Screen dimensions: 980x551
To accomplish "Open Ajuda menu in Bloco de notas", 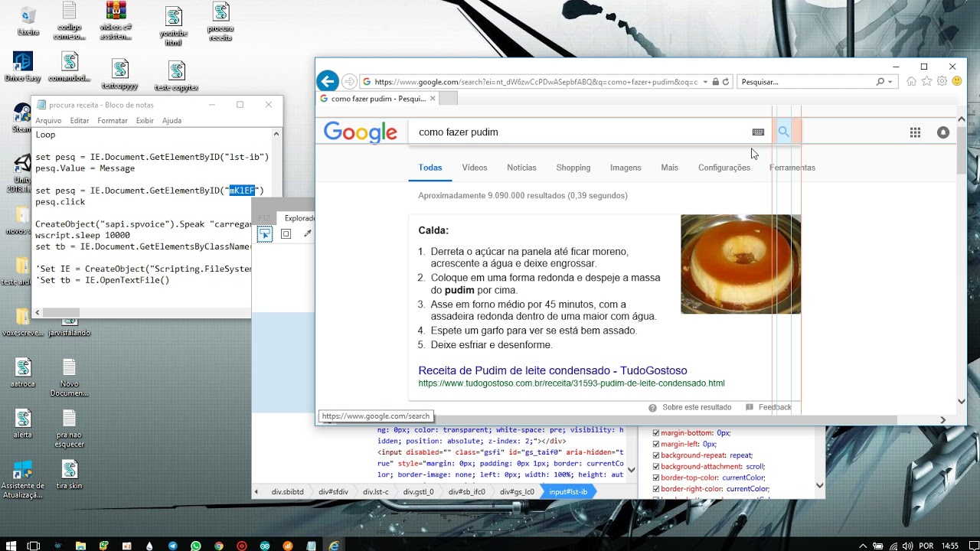I will pos(171,121).
